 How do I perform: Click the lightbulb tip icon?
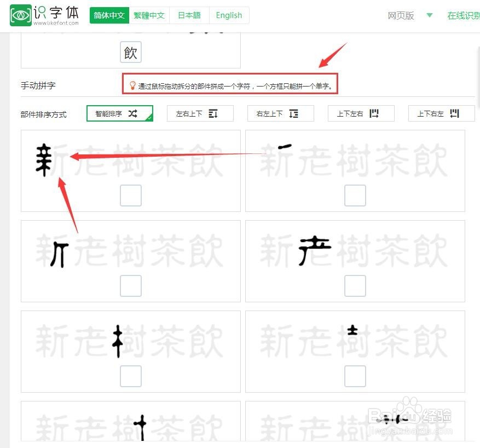tap(132, 85)
